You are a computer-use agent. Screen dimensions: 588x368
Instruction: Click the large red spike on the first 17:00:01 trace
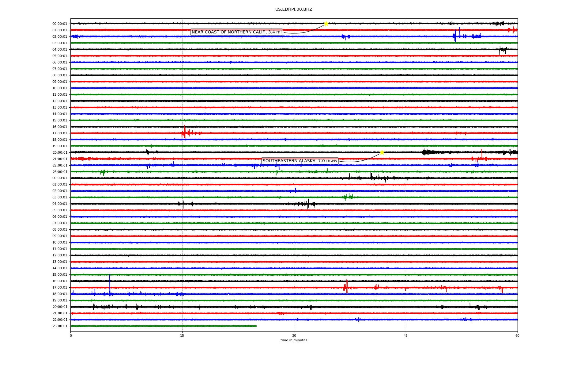coord(184,132)
